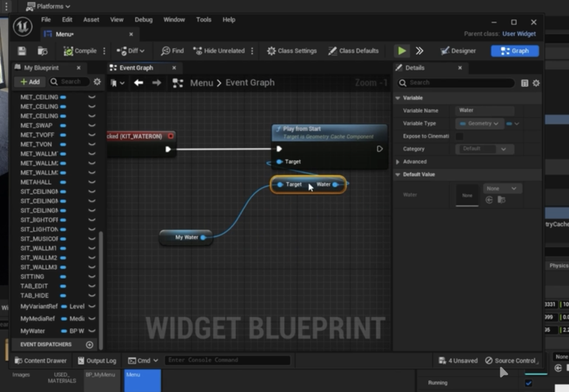Close the Event Graph tab
This screenshot has height=392, width=569.
(x=174, y=68)
